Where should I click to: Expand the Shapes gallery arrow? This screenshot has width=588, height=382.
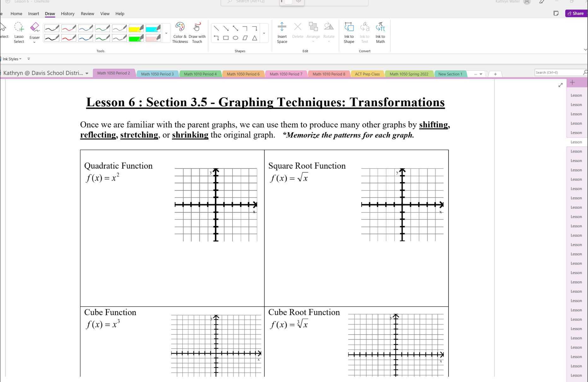pyautogui.click(x=264, y=33)
